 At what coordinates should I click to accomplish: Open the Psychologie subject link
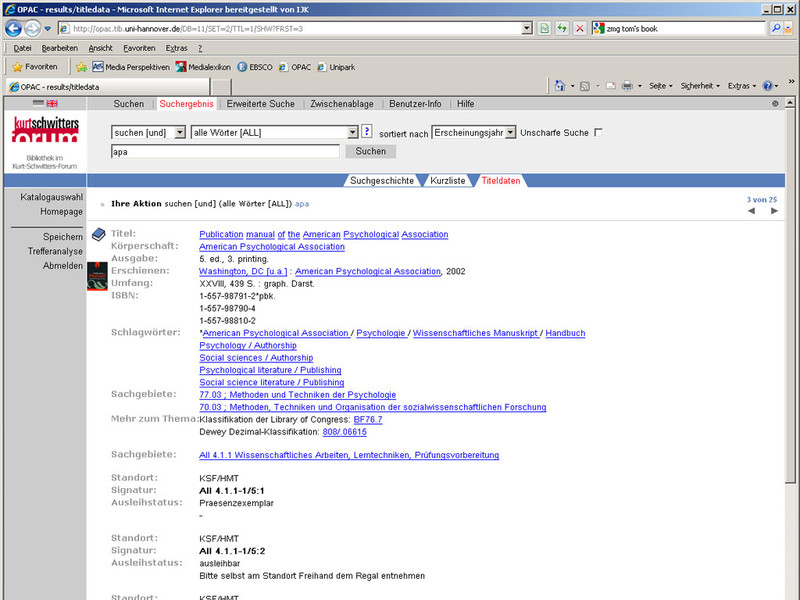click(381, 333)
